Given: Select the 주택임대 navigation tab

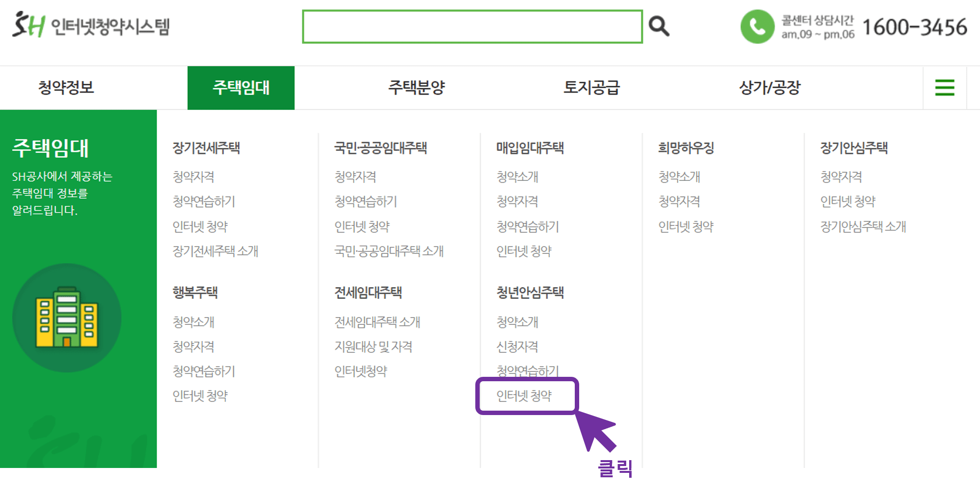Looking at the screenshot, I should [x=241, y=88].
